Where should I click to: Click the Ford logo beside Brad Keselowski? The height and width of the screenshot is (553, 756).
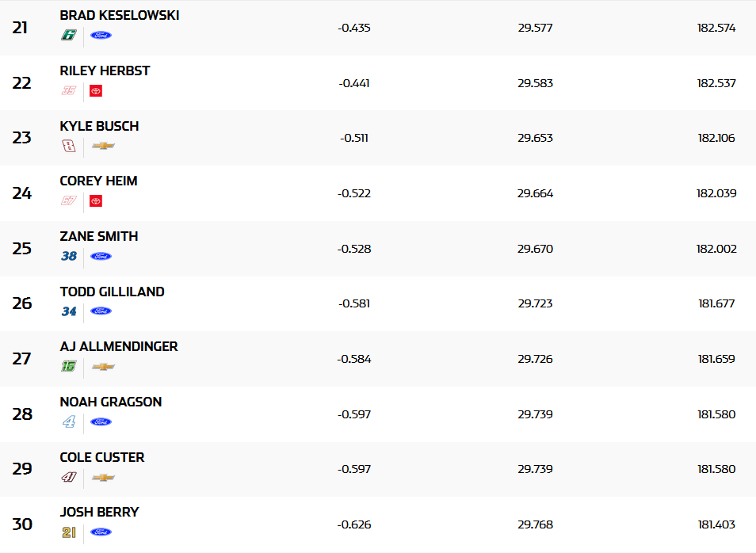(x=101, y=35)
